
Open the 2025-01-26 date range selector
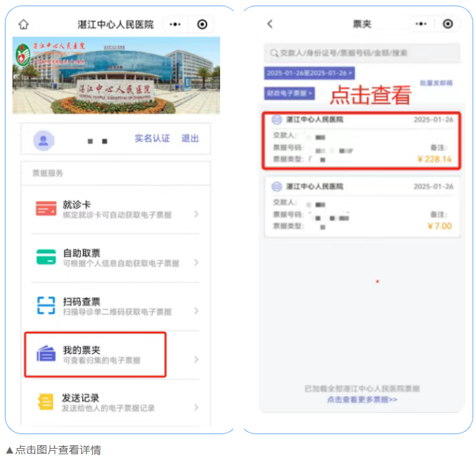[309, 73]
